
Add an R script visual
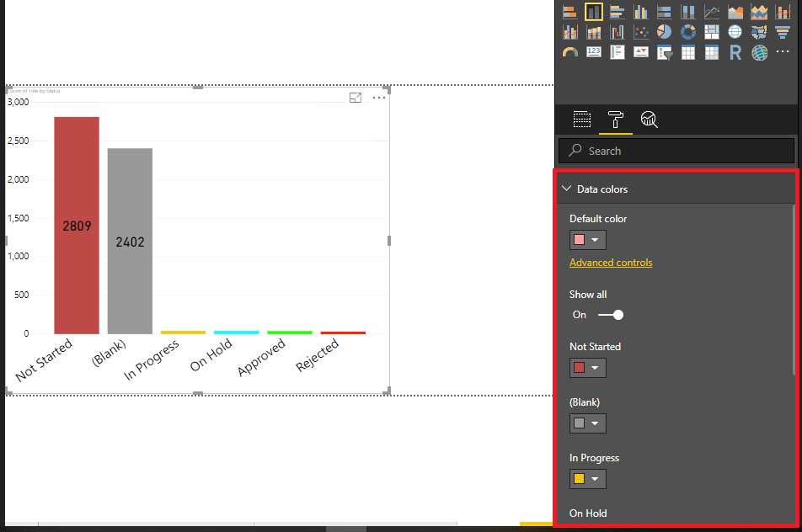click(x=735, y=51)
